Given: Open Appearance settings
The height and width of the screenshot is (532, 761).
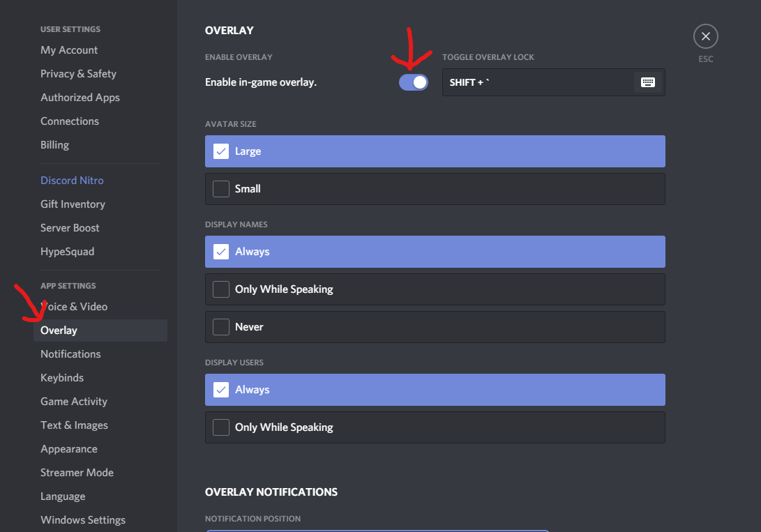Looking at the screenshot, I should click(x=69, y=449).
